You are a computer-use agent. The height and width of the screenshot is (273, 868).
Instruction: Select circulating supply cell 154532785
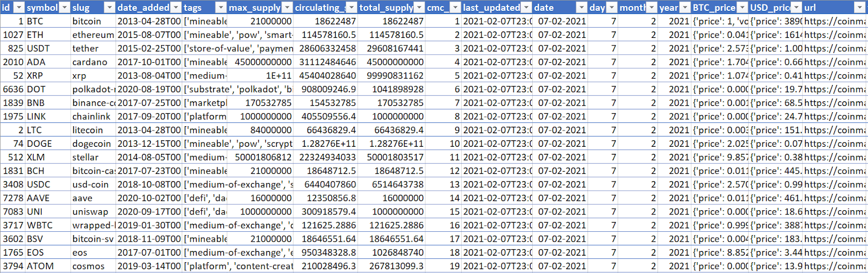(325, 102)
